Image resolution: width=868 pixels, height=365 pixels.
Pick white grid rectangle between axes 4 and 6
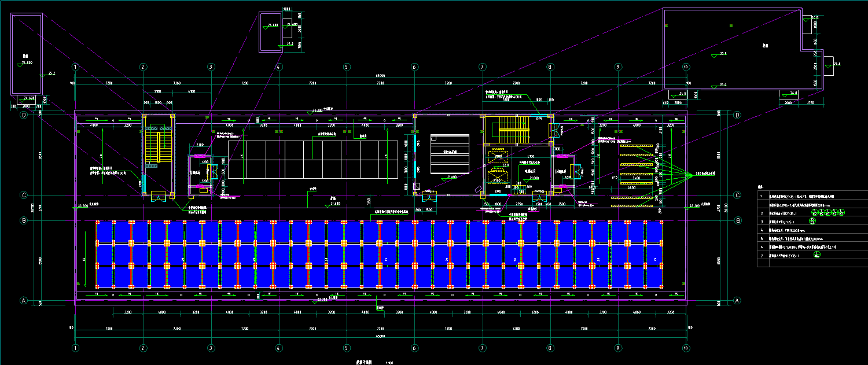[312, 158]
